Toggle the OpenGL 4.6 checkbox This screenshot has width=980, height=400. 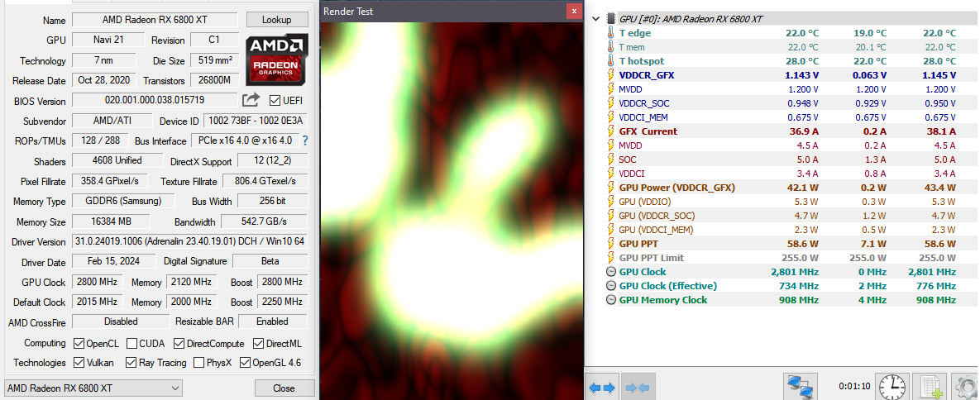245,363
